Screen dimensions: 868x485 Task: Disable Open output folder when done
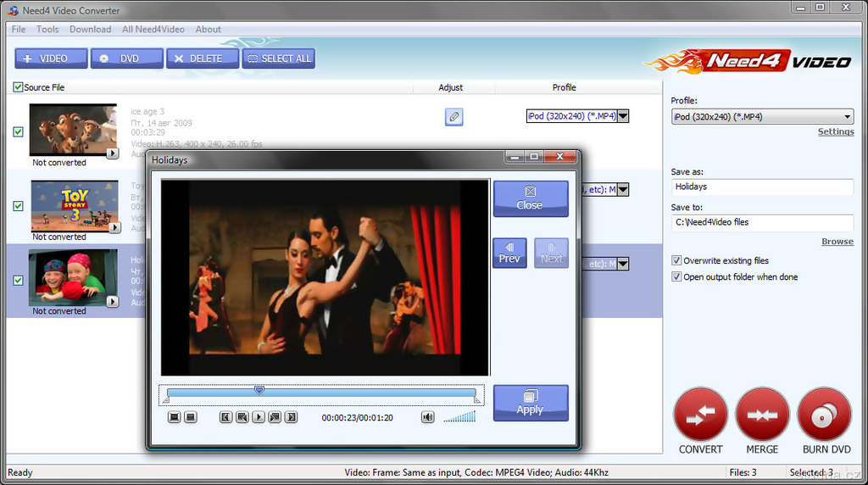(x=676, y=277)
